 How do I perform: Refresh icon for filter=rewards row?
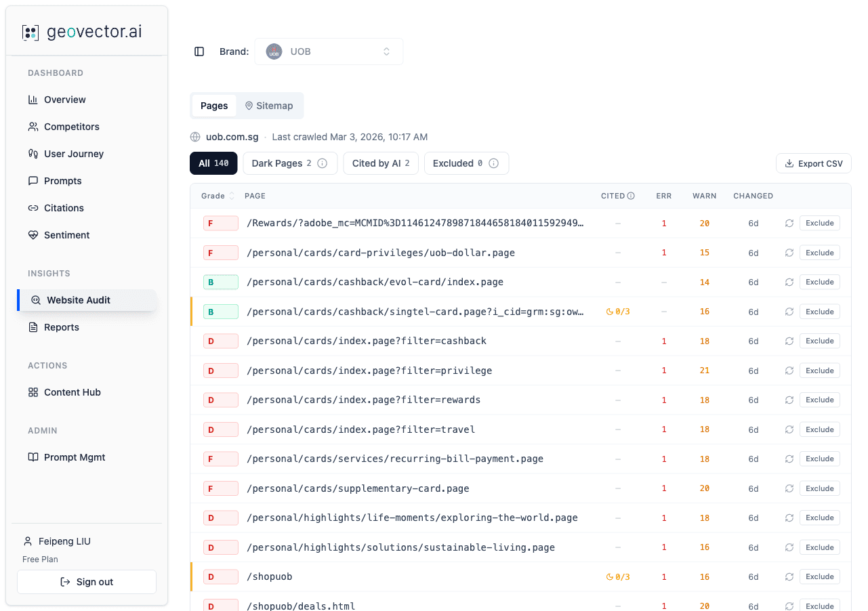click(x=789, y=400)
